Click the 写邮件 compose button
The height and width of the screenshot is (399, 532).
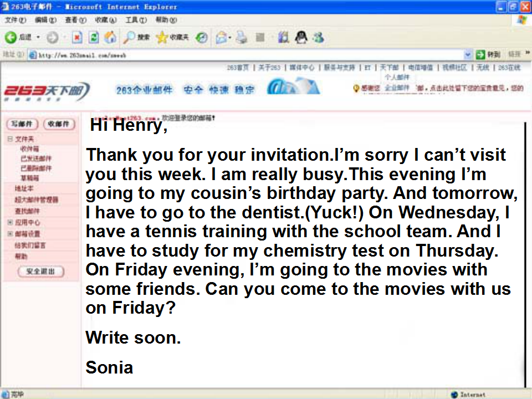pos(22,124)
